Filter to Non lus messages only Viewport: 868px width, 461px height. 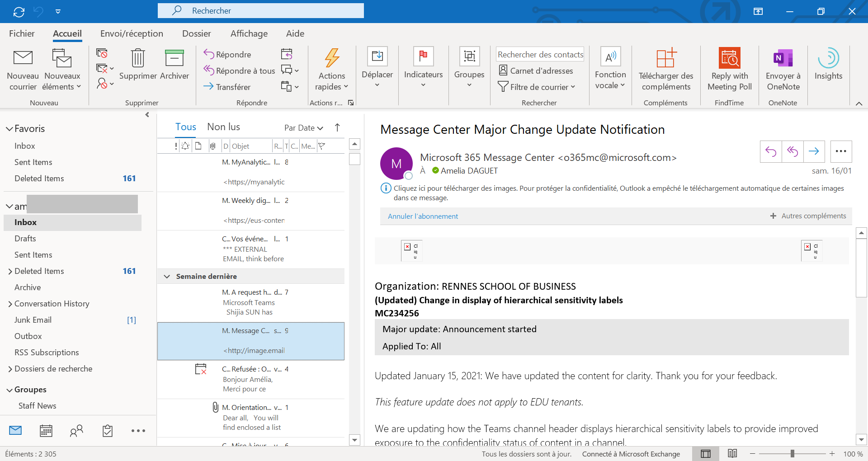click(223, 127)
